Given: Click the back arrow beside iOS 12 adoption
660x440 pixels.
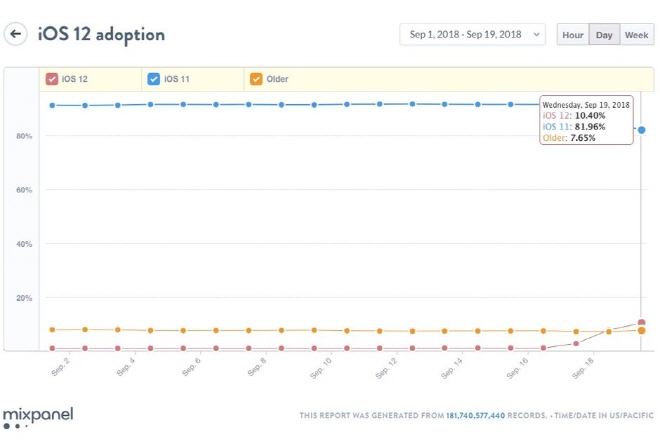Looking at the screenshot, I should coord(16,34).
